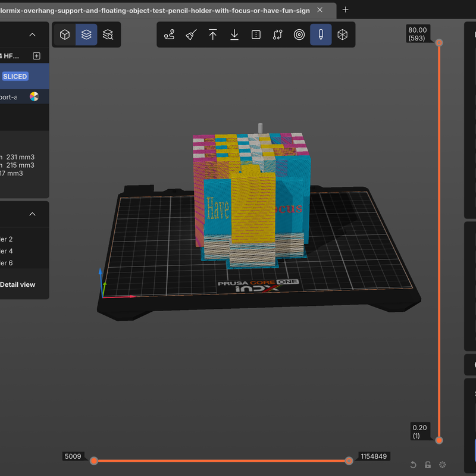The height and width of the screenshot is (476, 476).
Task: Click the 215 mm3 volume value
Action: pos(20,165)
